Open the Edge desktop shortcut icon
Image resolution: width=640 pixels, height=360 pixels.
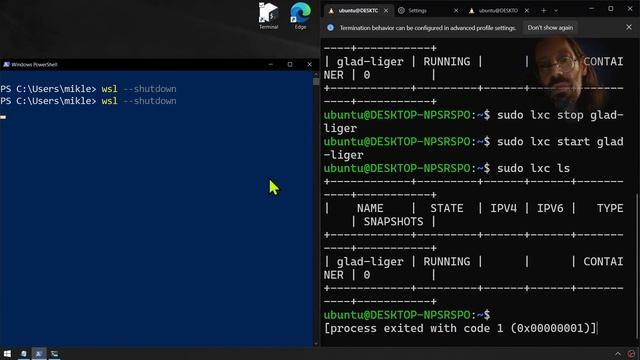point(300,16)
